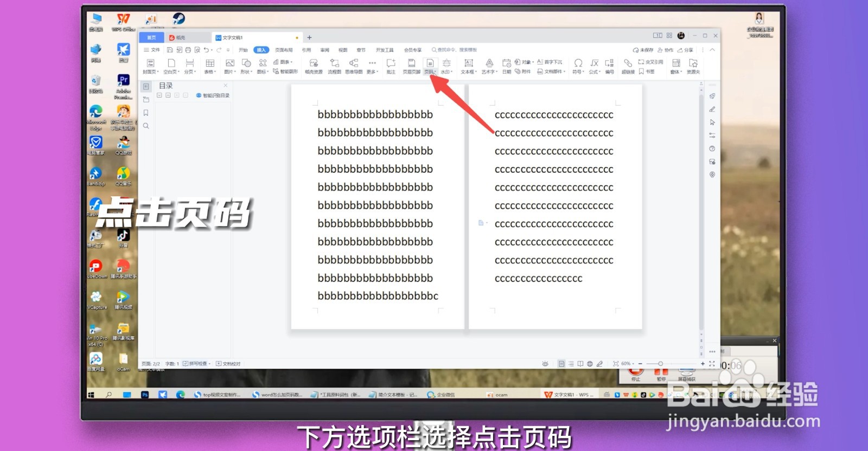Screen dimensions: 868x451
Task: Collapse the ribbon with the chevron
Action: [712, 50]
